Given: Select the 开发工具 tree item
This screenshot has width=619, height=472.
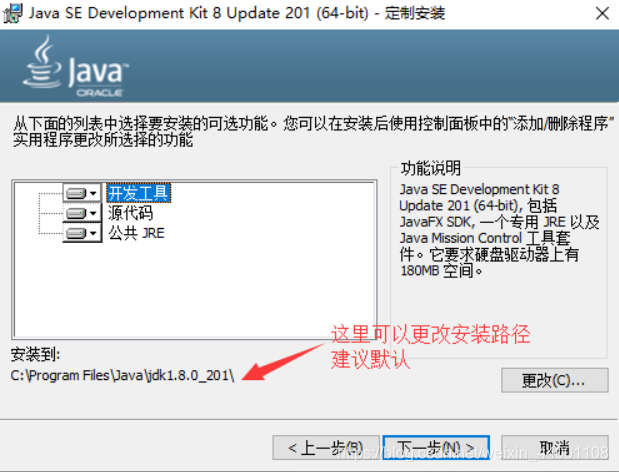Looking at the screenshot, I should 139,193.
